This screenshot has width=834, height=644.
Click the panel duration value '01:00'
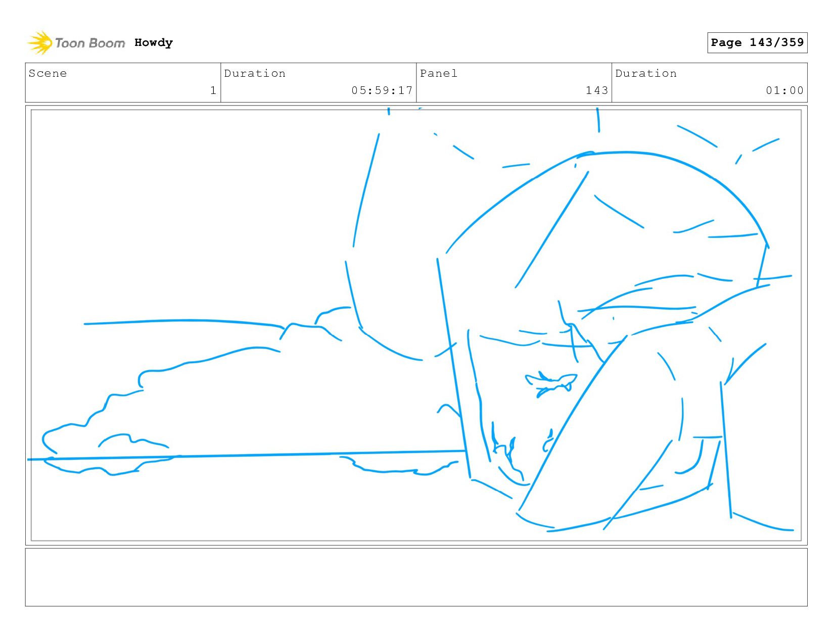pyautogui.click(x=784, y=90)
